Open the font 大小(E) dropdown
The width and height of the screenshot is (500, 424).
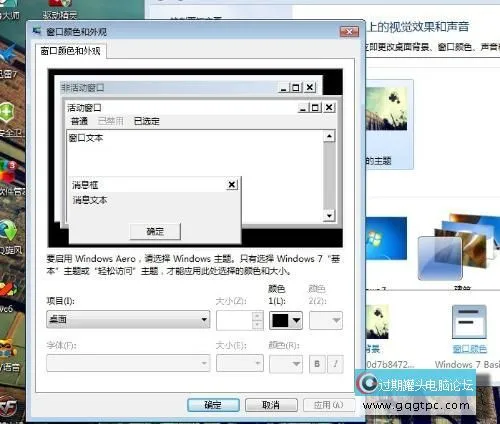[x=240, y=363]
